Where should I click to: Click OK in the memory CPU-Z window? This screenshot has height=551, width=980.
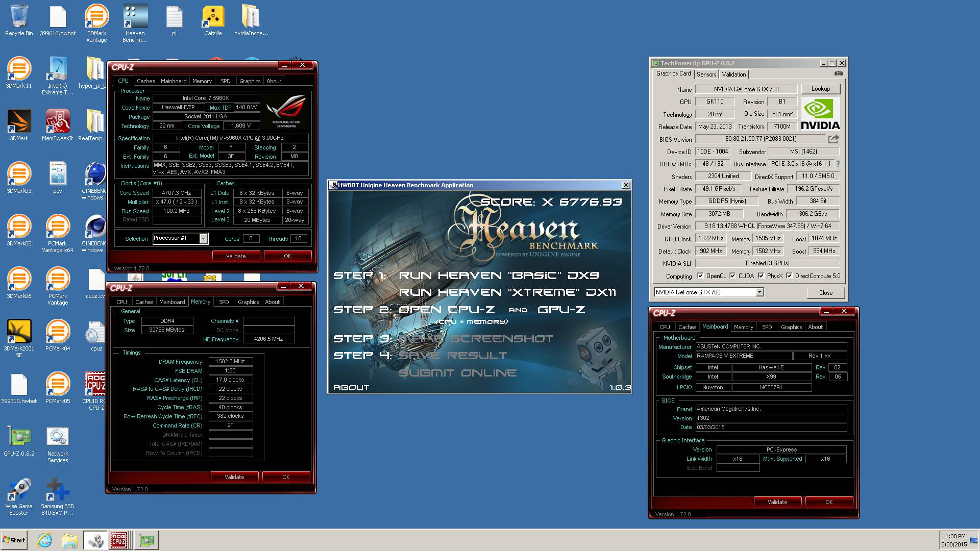286,477
